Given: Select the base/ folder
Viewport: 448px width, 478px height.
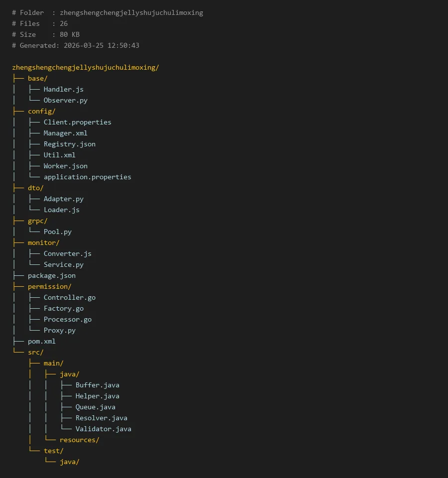Looking at the screenshot, I should coord(37,79).
